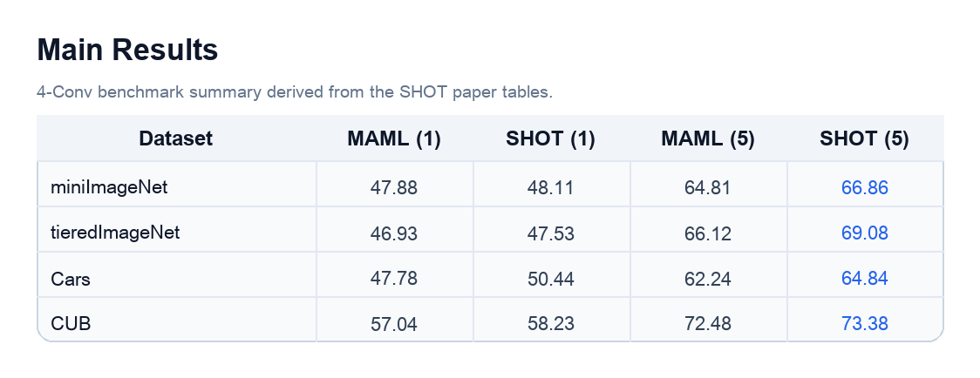Select the MAML (5) column header
Viewport: 980px width, 378px height.
click(707, 138)
